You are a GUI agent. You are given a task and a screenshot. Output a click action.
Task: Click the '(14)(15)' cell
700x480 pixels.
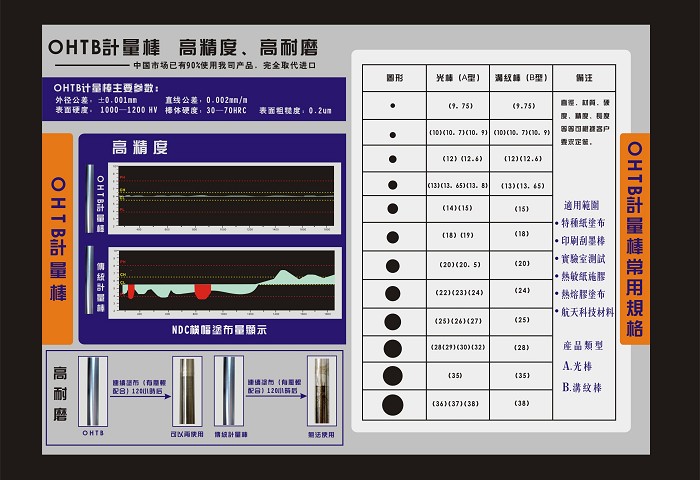[x=457, y=208]
